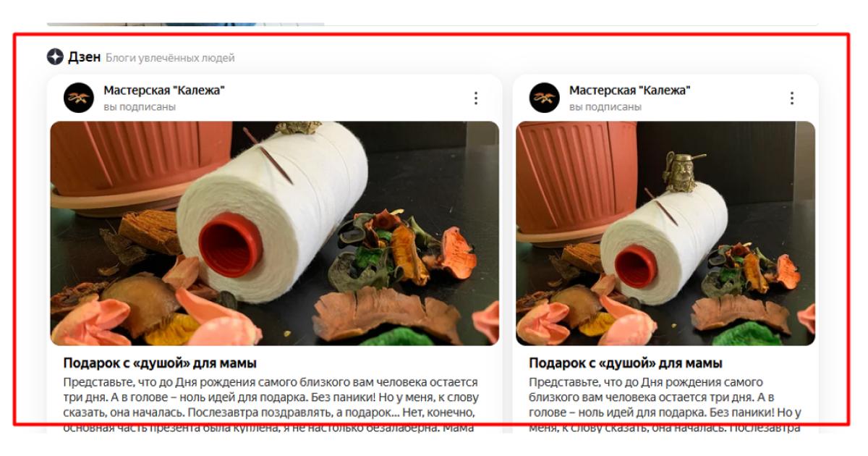868x456 pixels.
Task: Click Мастерская "Калежа" name on right card
Action: tap(630, 90)
